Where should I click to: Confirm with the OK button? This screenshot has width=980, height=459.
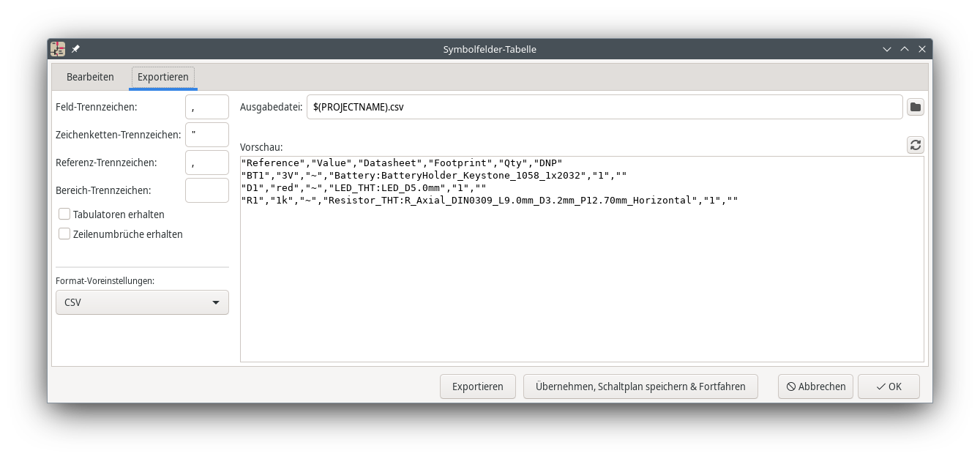pos(889,387)
